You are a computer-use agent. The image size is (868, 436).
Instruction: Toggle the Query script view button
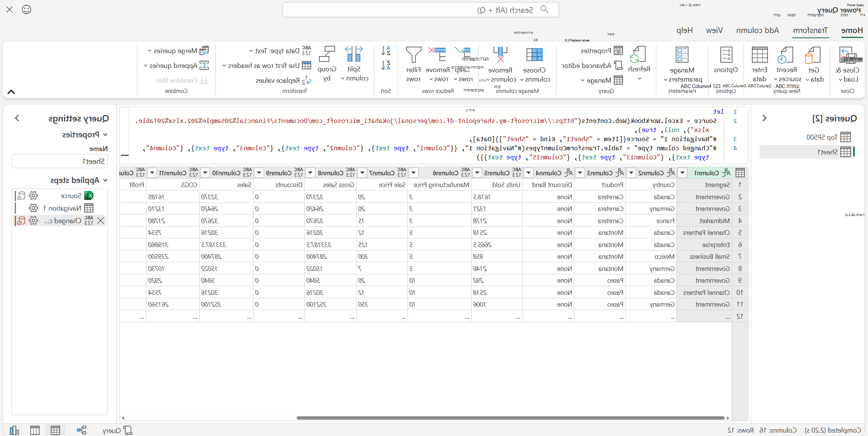pos(117,430)
